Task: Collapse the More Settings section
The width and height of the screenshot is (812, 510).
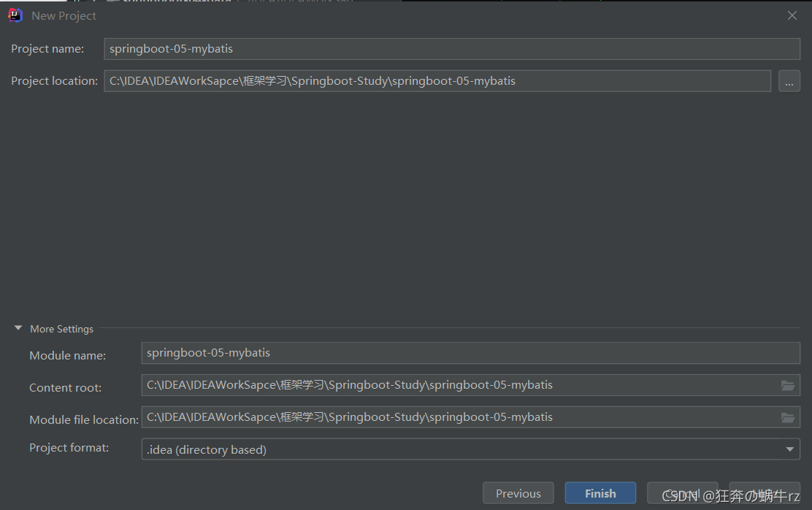Action: point(18,328)
